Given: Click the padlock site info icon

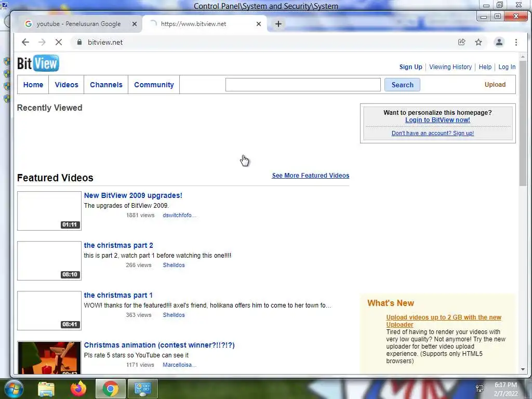Looking at the screenshot, I should 79,42.
